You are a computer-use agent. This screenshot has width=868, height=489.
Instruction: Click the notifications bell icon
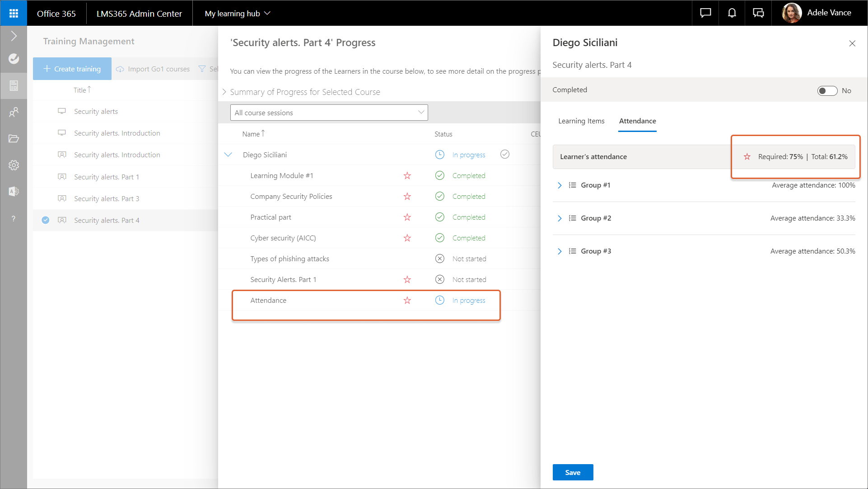732,13
